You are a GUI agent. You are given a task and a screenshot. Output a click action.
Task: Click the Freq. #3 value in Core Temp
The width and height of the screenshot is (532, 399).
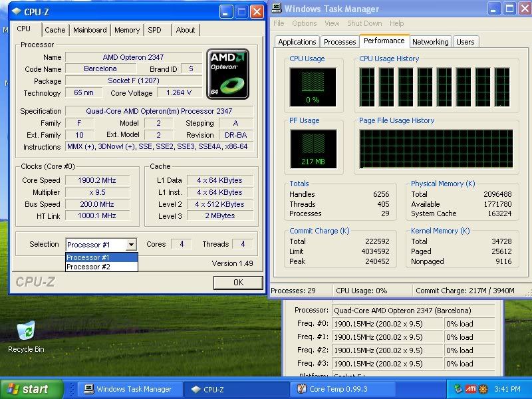point(387,364)
